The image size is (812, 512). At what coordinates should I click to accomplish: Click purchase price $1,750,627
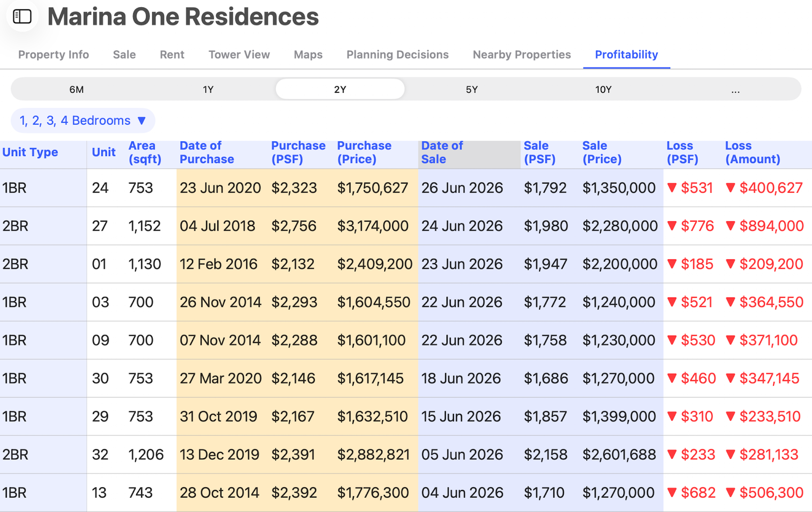[373, 188]
